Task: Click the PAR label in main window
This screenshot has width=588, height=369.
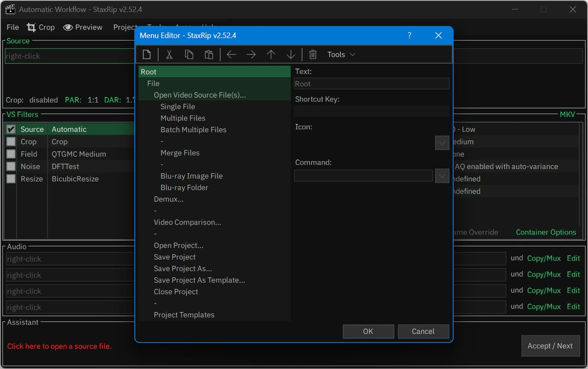Action: point(73,100)
